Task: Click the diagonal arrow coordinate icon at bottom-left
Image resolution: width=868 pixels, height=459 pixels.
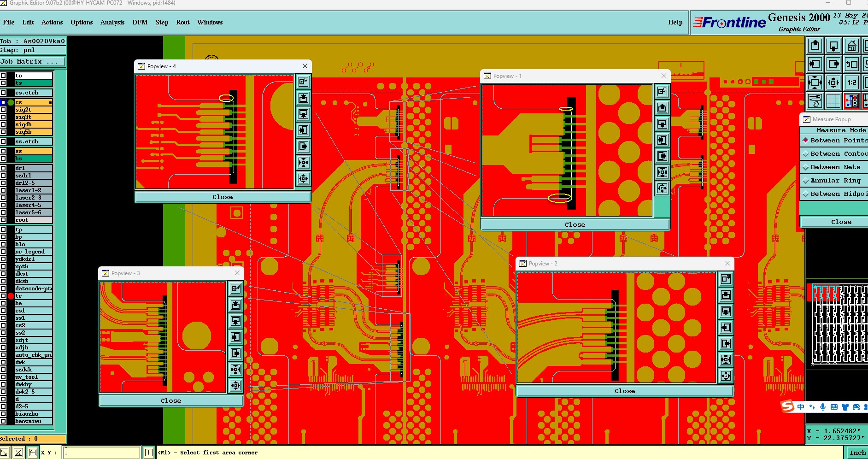Action: pos(4,453)
